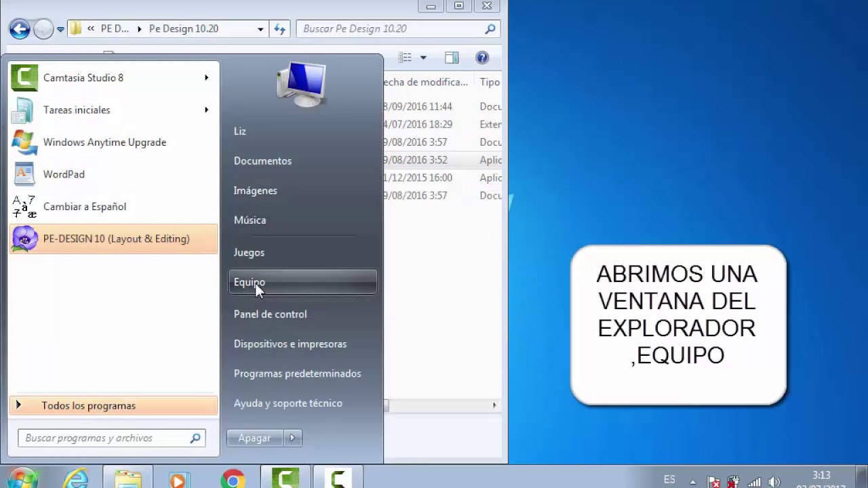This screenshot has width=868, height=488.
Task: Click the Apagar button
Action: coord(254,438)
